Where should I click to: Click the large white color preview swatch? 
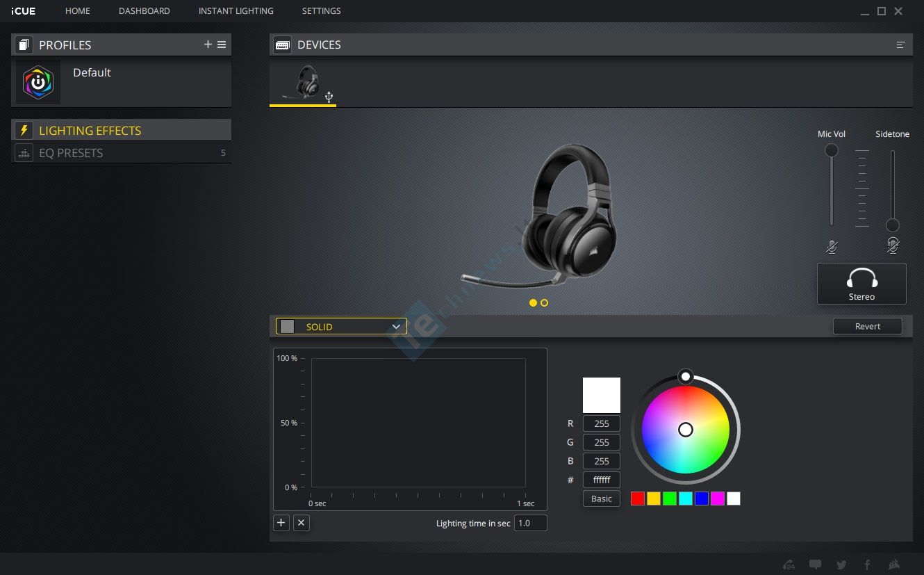pos(602,395)
